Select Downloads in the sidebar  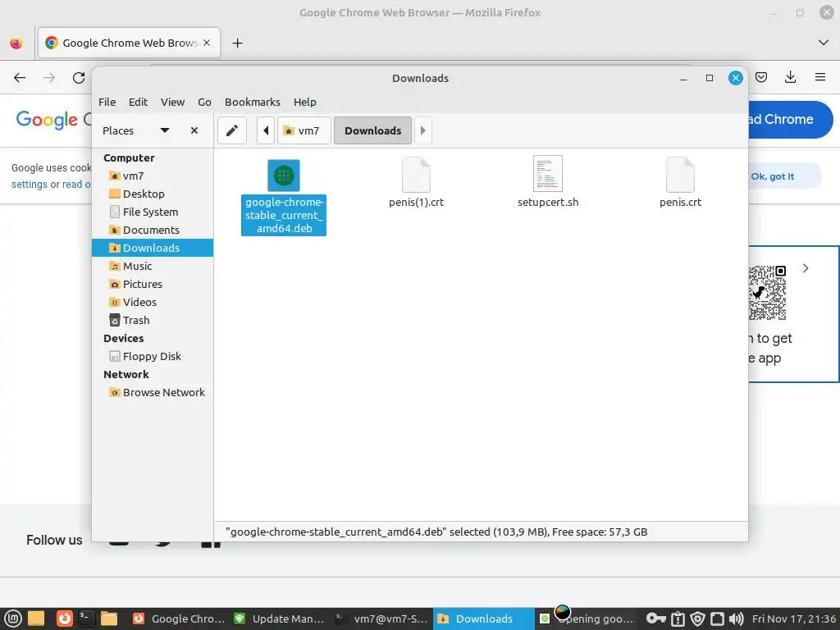[x=153, y=248]
